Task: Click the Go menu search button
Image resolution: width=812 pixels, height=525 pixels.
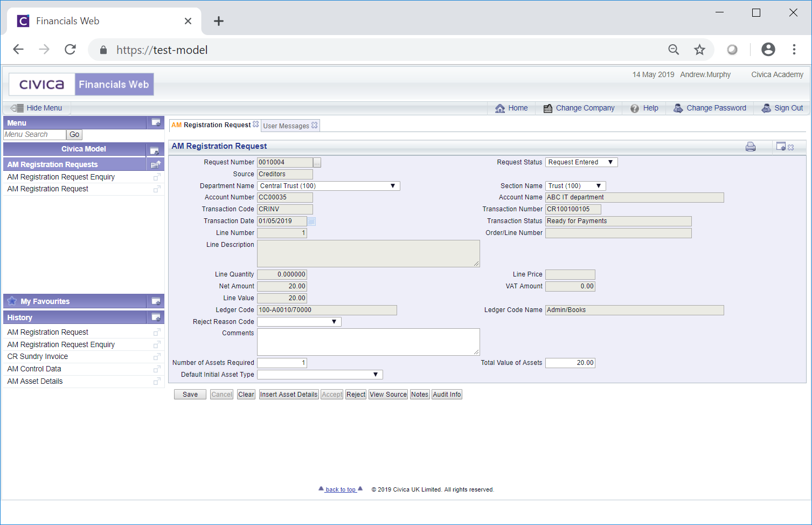Action: click(74, 135)
